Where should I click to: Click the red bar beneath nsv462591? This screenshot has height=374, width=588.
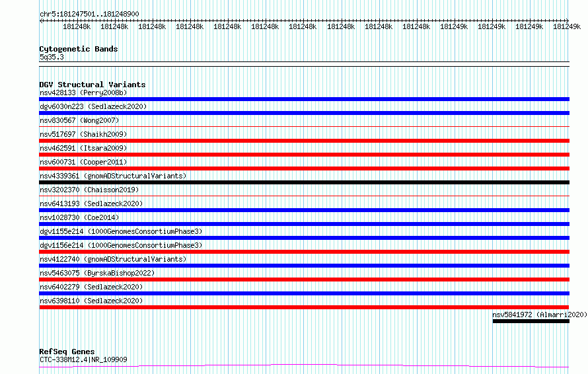304,155
